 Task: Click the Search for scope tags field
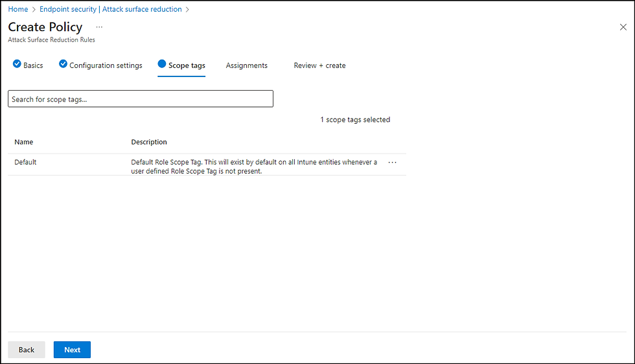point(141,99)
